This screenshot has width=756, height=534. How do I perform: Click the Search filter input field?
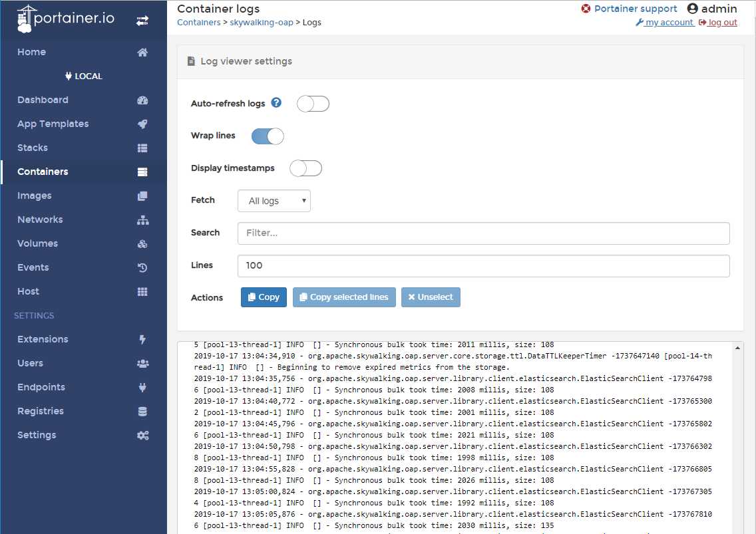(x=484, y=233)
